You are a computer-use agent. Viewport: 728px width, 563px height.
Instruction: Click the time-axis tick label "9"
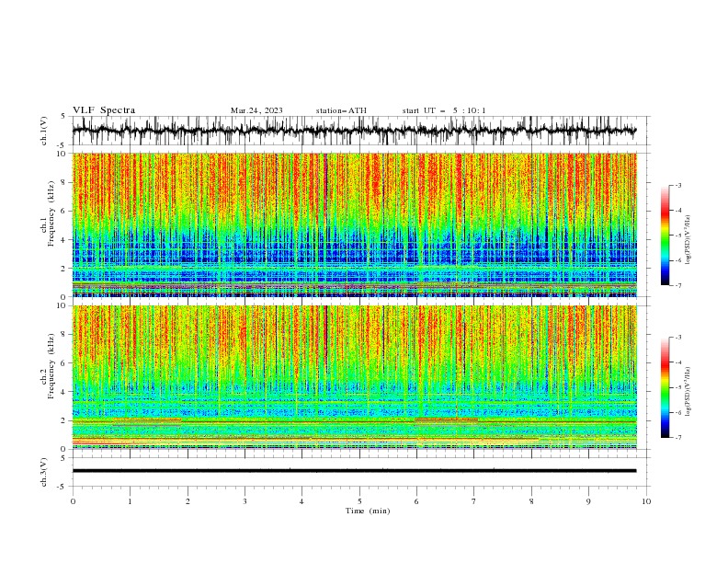coord(588,501)
